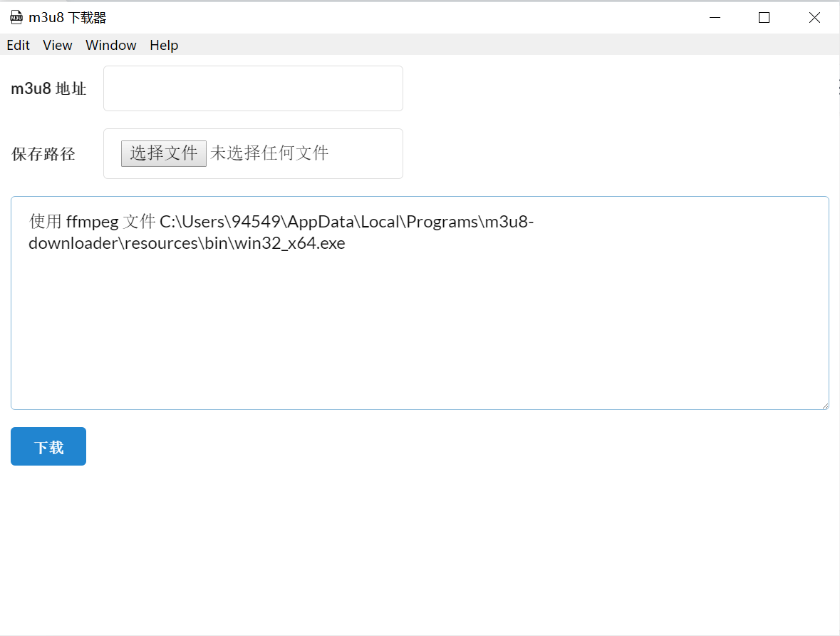Screen dimensions: 840x636
Task: Focus the m3u8 地址 input field
Action: [x=253, y=88]
